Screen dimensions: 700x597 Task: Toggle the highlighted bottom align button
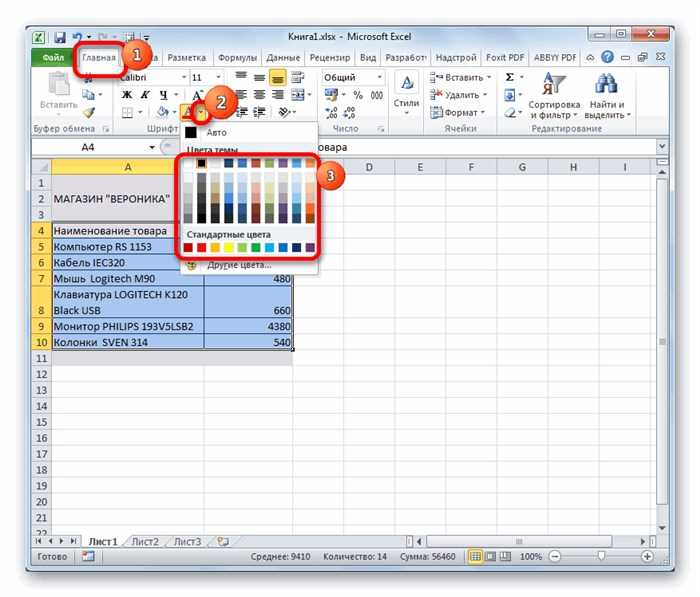[277, 78]
